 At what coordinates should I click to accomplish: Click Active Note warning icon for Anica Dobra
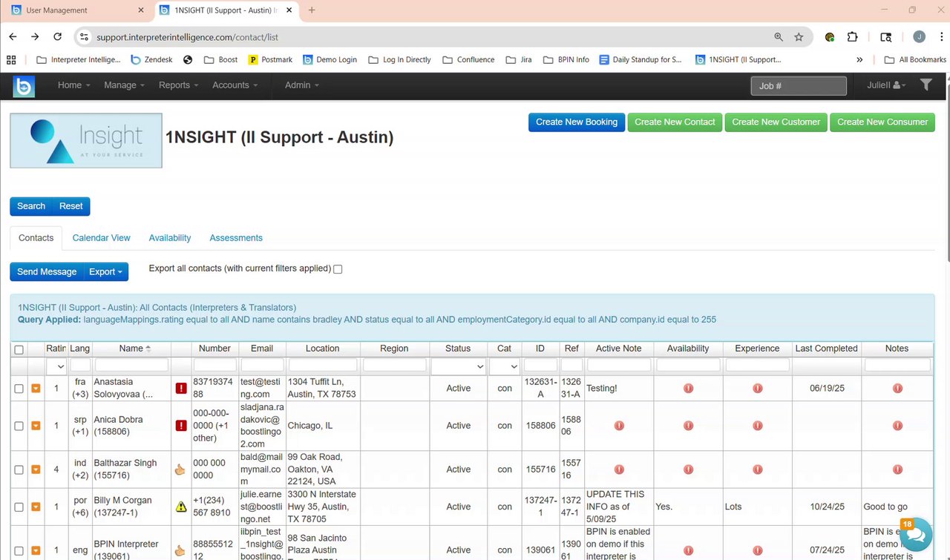[x=619, y=426]
